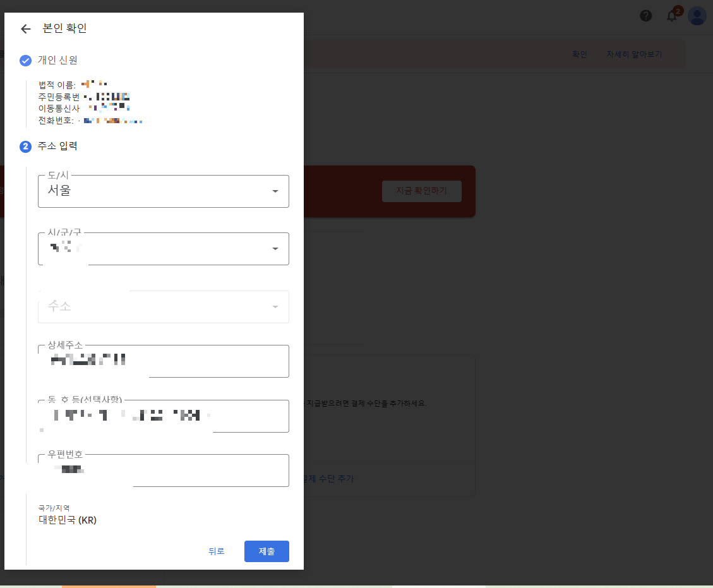Click into the 우편번호 input field

click(x=163, y=471)
